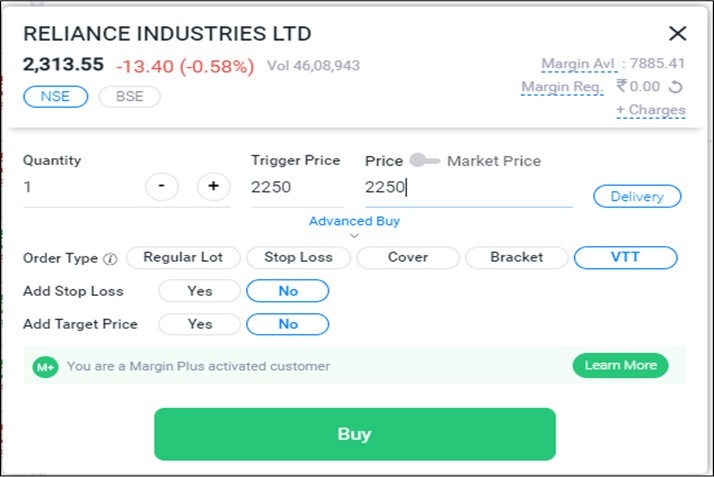Click the Order Type info icon
Screen dimensions: 714x477
[x=110, y=259]
